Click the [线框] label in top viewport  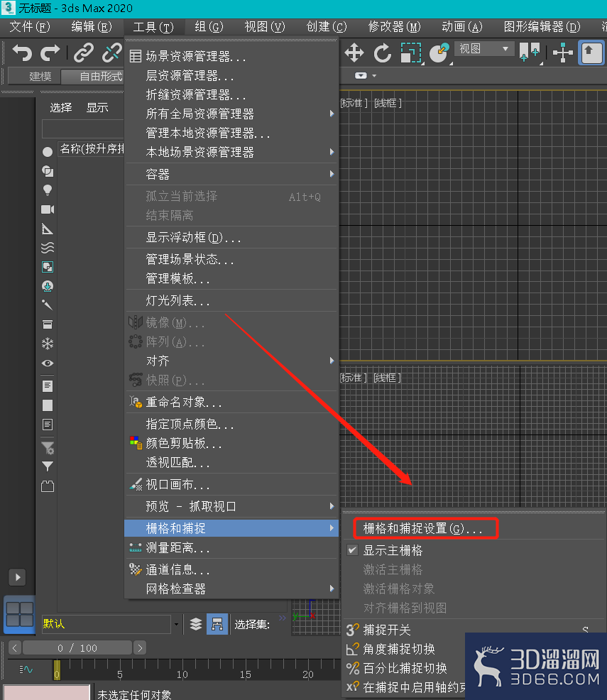click(x=388, y=103)
